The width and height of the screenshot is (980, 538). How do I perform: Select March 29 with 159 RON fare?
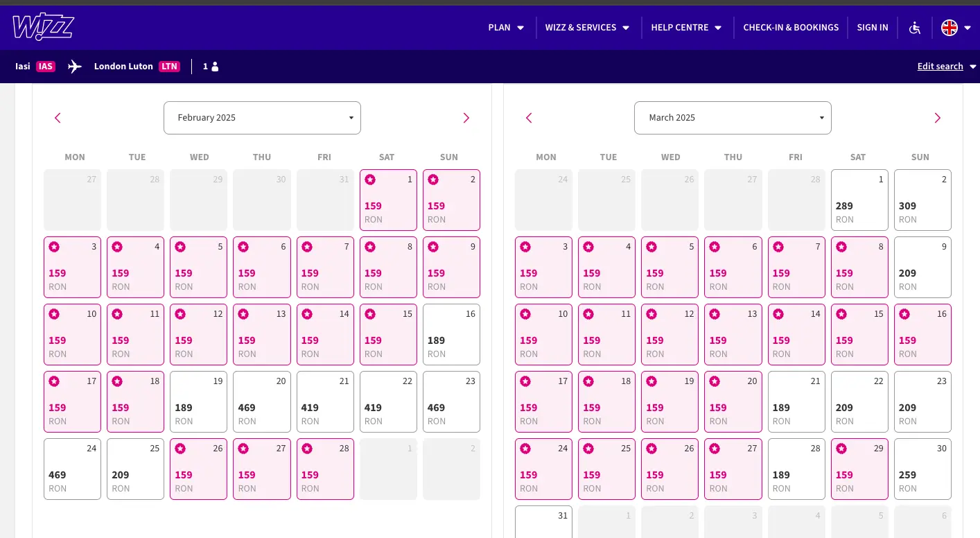859,469
